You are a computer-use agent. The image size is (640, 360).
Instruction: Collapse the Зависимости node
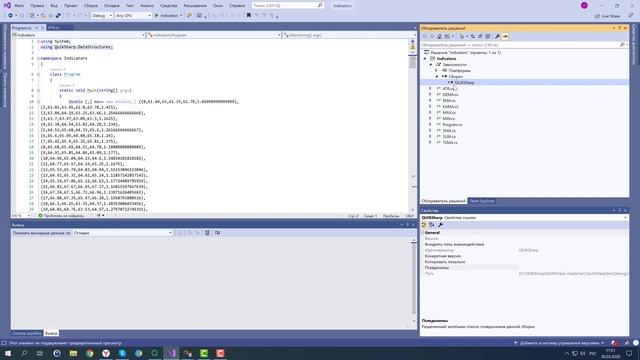click(x=431, y=64)
